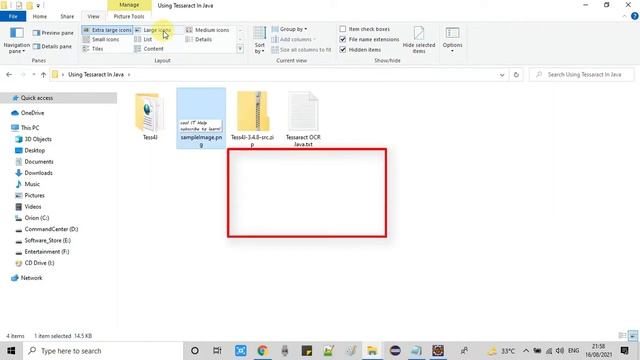This screenshot has height=360, width=640.
Task: Click Hide selected items button
Action: pos(419,40)
